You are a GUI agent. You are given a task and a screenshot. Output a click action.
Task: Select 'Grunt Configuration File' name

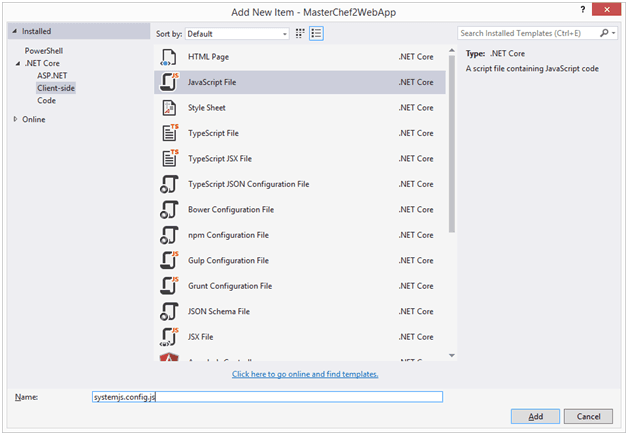tap(230, 286)
